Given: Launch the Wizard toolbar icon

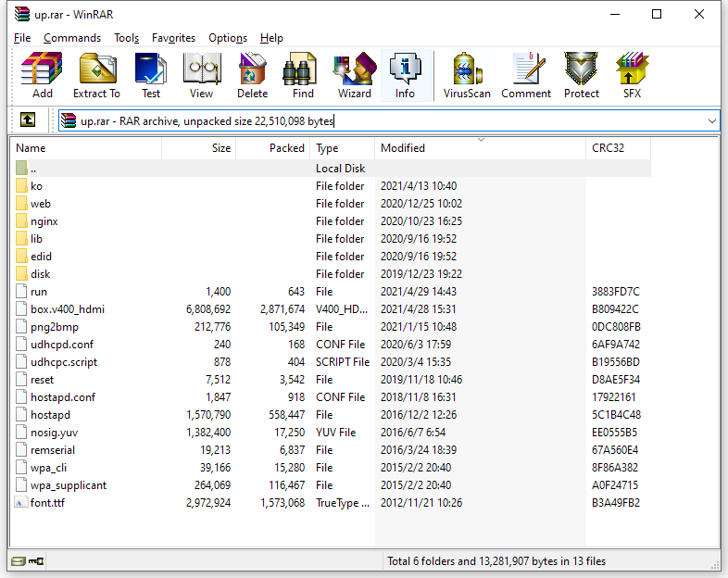Looking at the screenshot, I should (355, 69).
